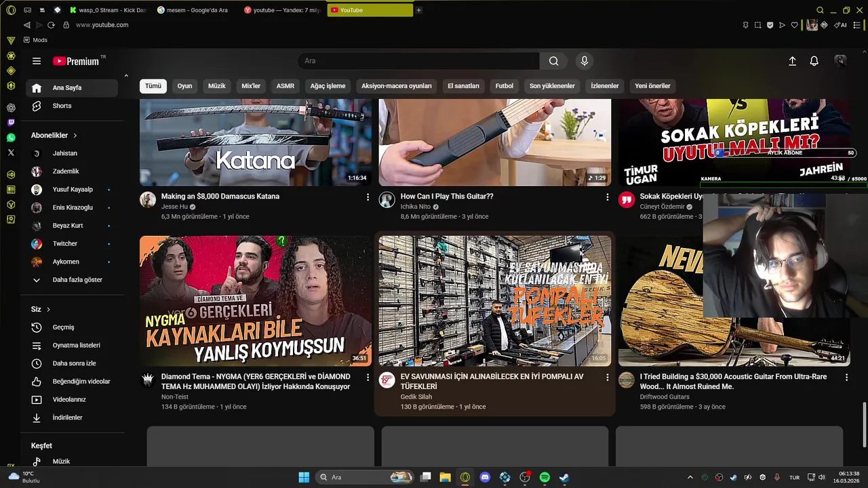Select the ASMR filter chip

click(x=285, y=86)
